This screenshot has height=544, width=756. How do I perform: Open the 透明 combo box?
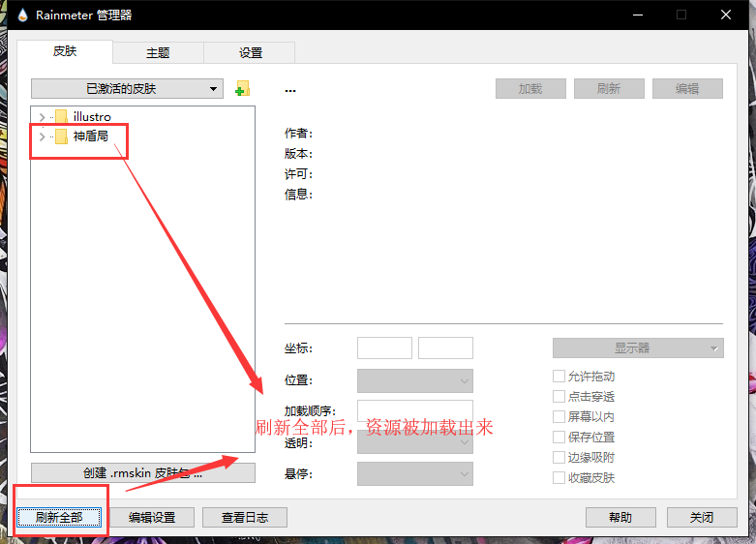(x=415, y=442)
